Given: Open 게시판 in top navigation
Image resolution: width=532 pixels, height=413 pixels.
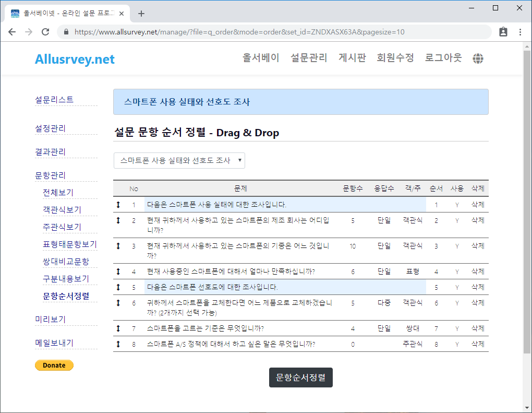Looking at the screenshot, I should pyautogui.click(x=352, y=58).
